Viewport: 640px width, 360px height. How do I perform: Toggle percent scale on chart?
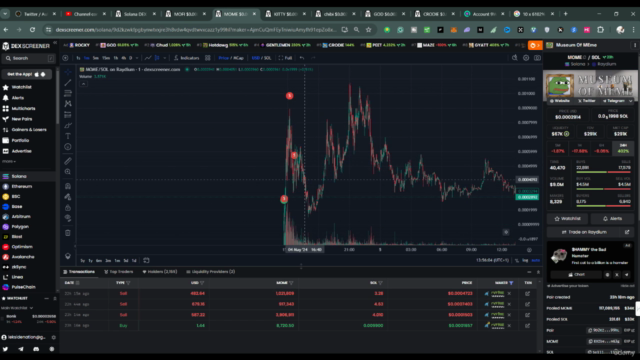pyautogui.click(x=517, y=260)
